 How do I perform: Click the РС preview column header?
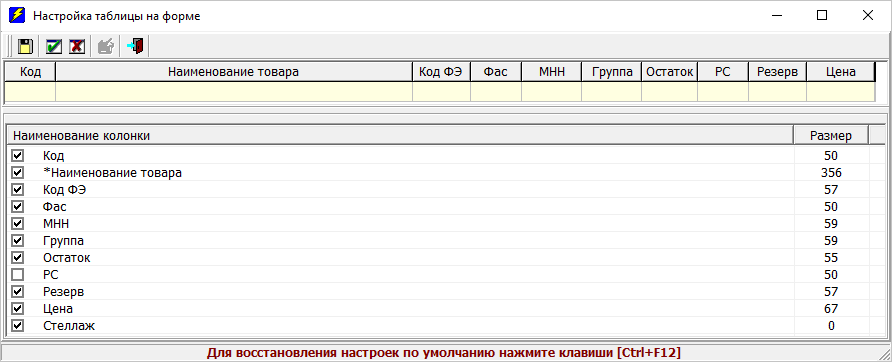click(x=723, y=72)
